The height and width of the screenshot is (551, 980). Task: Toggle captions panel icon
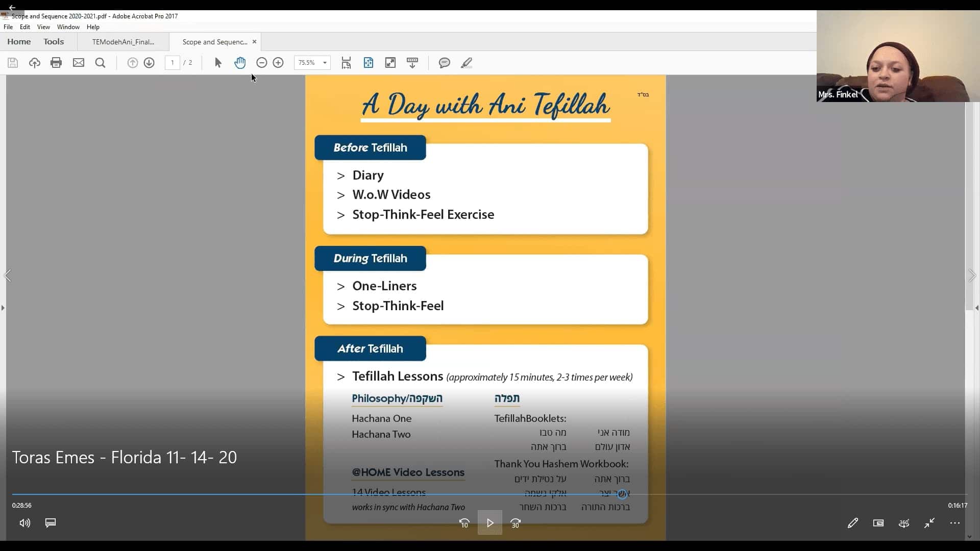(x=51, y=523)
